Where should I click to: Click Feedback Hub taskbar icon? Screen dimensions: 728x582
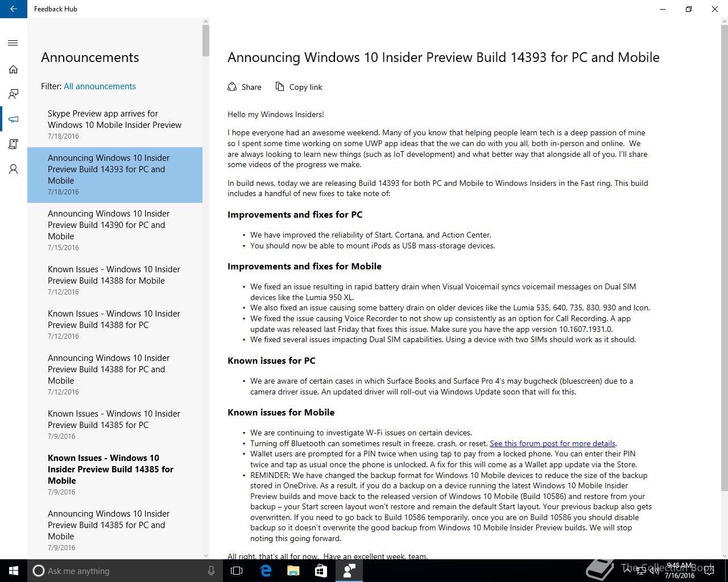[349, 571]
